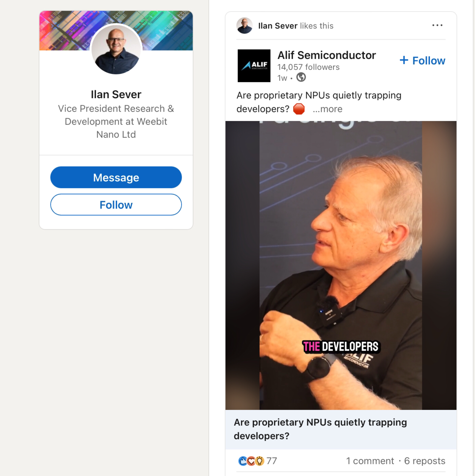Click the Alif Semiconductor company logo

[254, 66]
